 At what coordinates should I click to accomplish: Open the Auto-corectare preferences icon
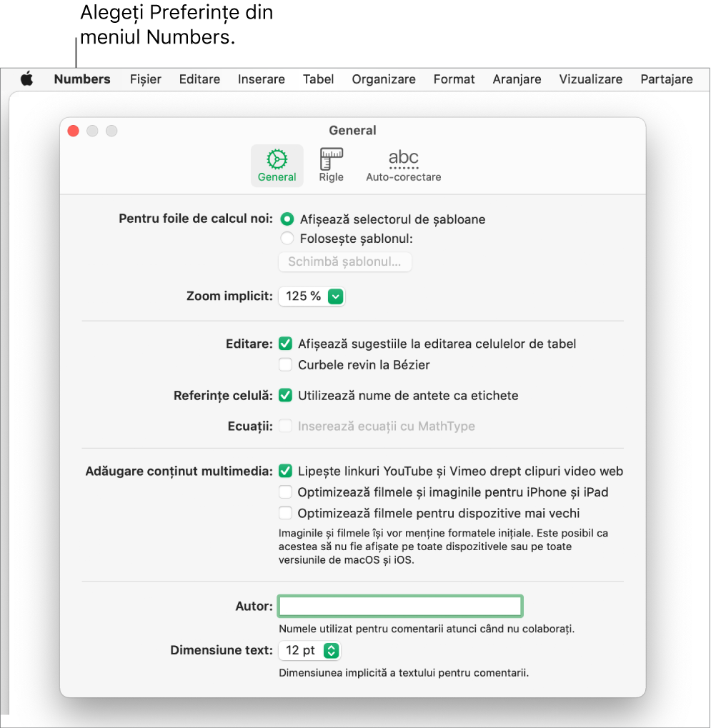403,165
